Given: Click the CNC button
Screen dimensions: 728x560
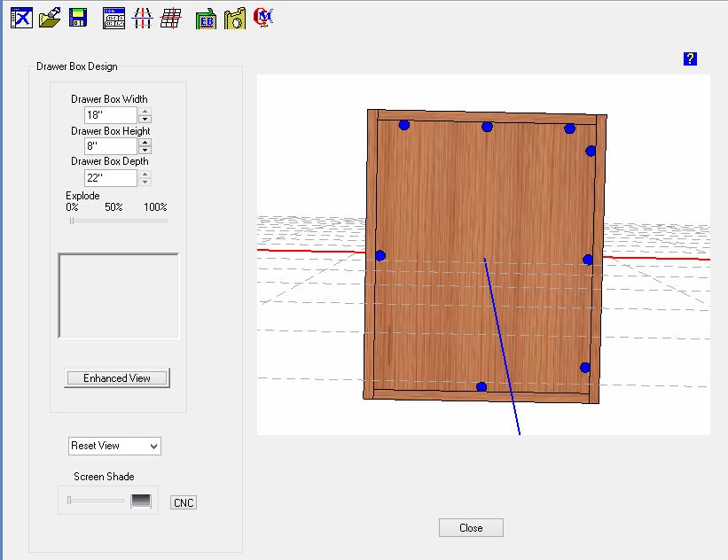Looking at the screenshot, I should coord(184,503).
